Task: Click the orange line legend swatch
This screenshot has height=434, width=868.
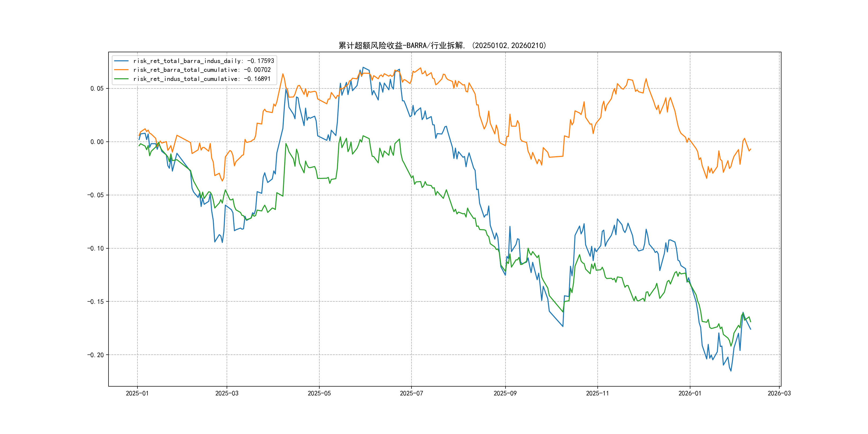Action: pos(121,70)
